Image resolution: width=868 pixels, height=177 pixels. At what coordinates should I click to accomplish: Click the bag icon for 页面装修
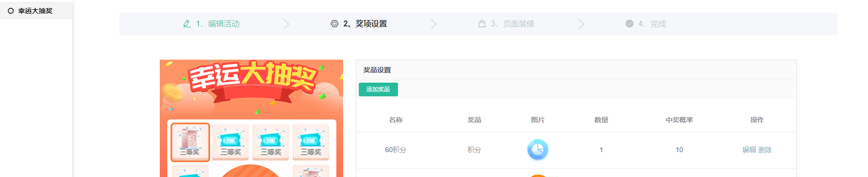(482, 23)
